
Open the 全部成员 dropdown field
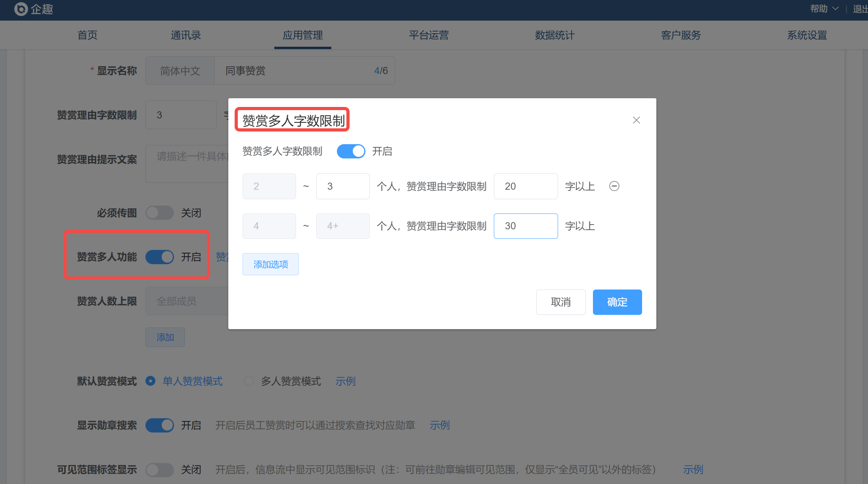(186, 301)
